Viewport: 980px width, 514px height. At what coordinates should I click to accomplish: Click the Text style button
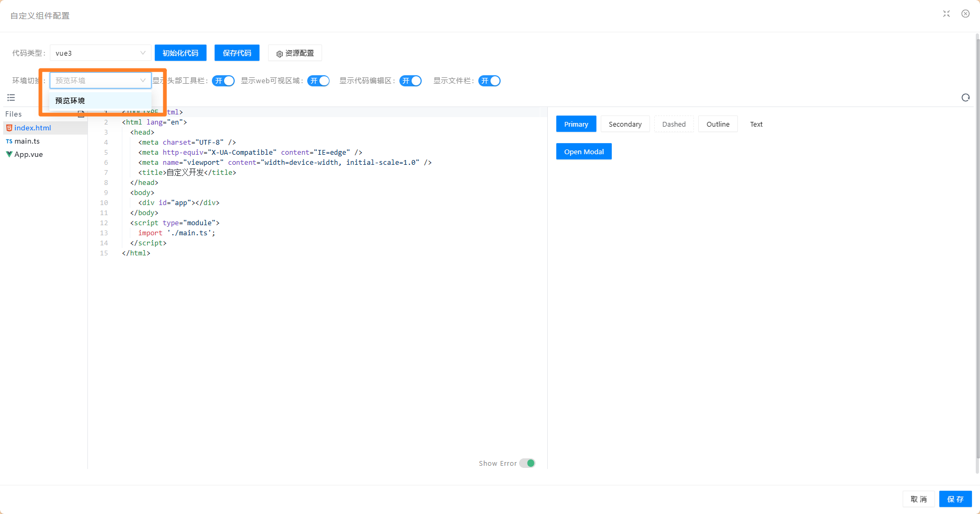tap(756, 124)
